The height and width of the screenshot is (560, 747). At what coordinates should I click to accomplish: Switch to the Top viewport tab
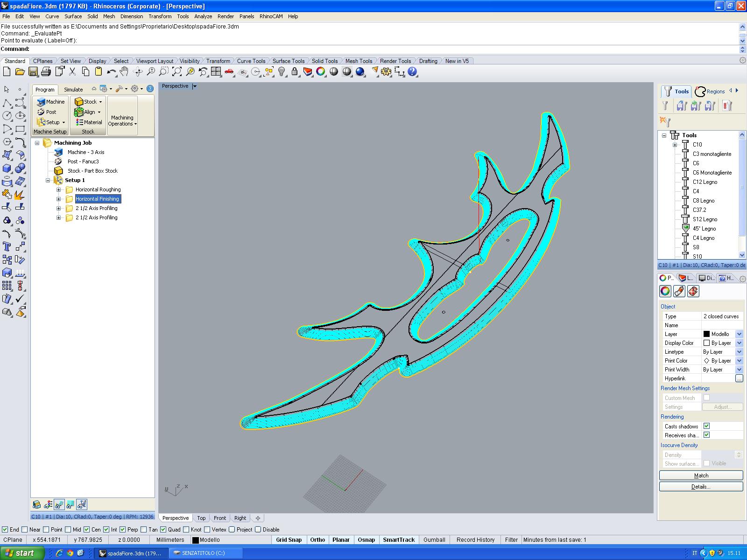coord(201,518)
